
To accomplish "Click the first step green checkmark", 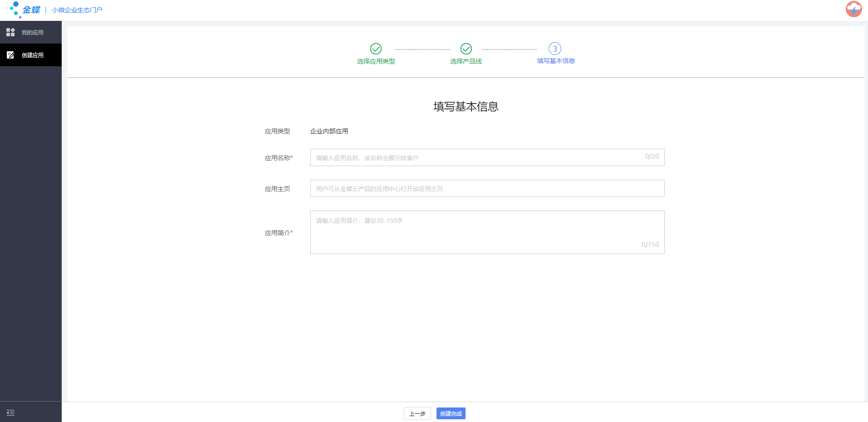I will 376,49.
